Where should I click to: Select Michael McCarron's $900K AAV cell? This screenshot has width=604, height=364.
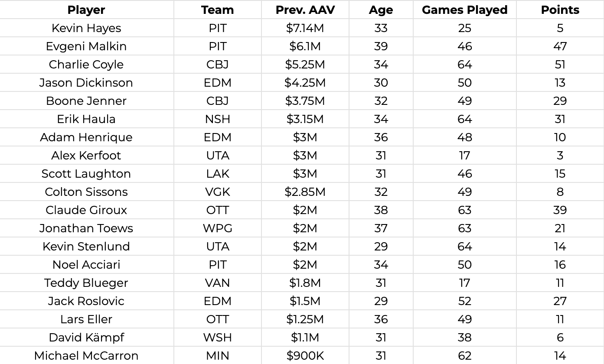coord(305,356)
